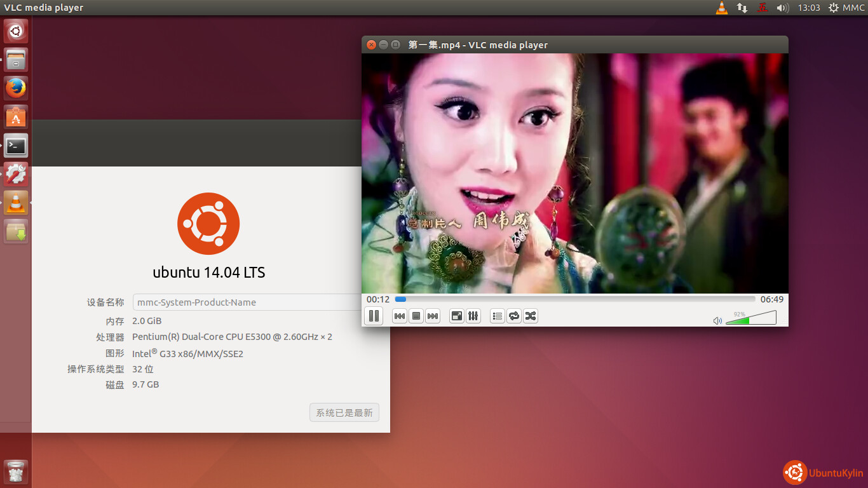Image resolution: width=868 pixels, height=488 pixels.
Task: Open Firefox from the launcher
Action: click(x=16, y=88)
